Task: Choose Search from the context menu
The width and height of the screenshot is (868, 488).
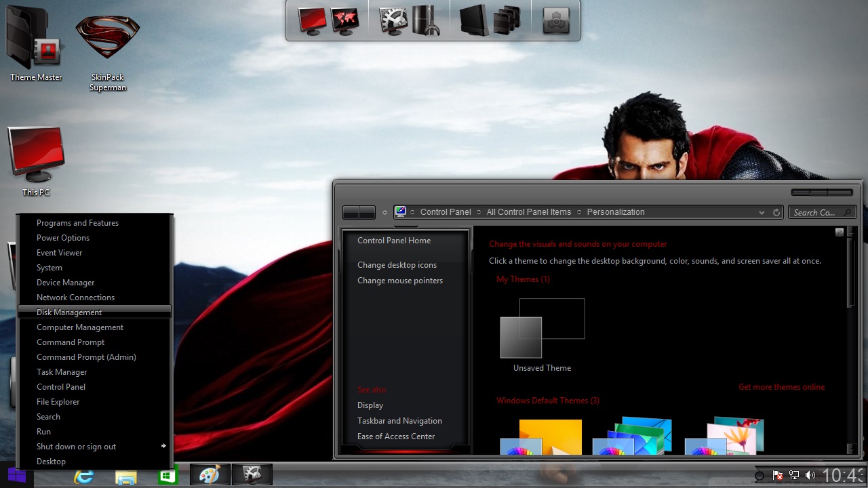Action: 94,417
